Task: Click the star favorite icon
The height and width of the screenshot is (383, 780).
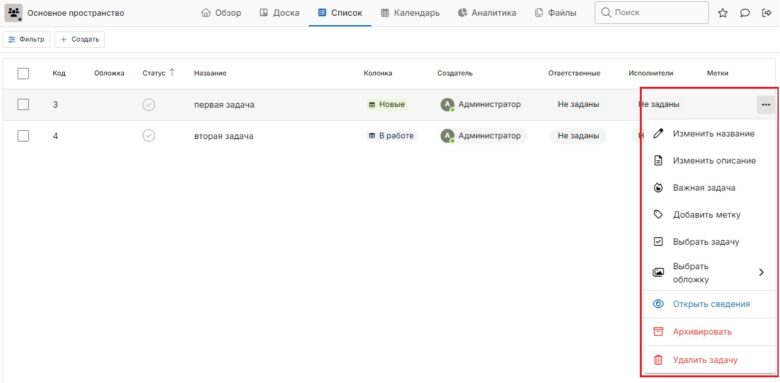Action: tap(722, 13)
